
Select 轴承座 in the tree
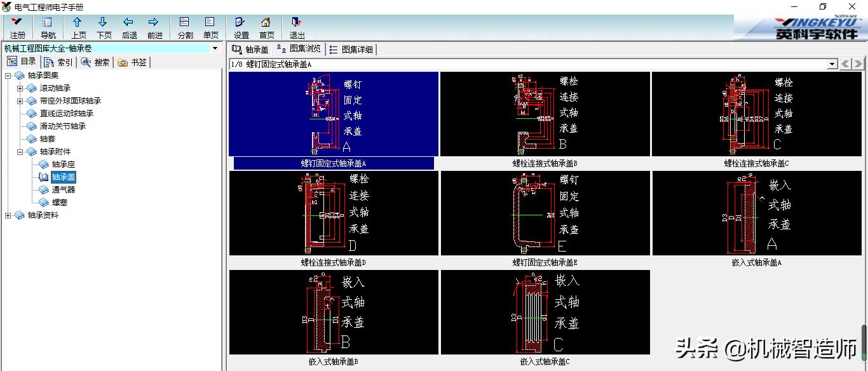tap(64, 165)
